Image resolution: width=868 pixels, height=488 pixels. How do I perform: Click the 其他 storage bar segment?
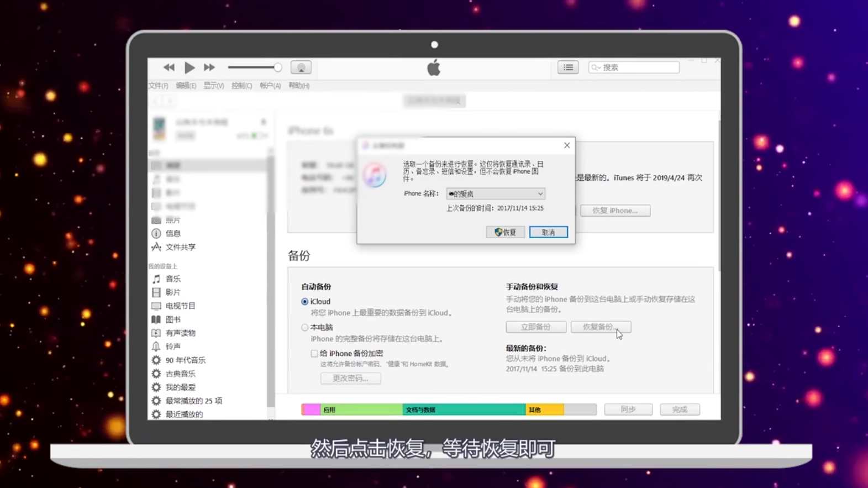[544, 410]
